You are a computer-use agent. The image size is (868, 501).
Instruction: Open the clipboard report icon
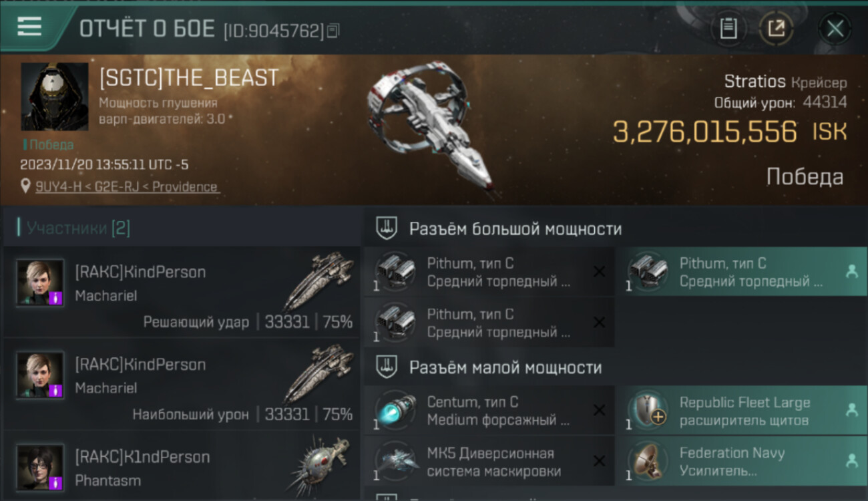tap(728, 28)
